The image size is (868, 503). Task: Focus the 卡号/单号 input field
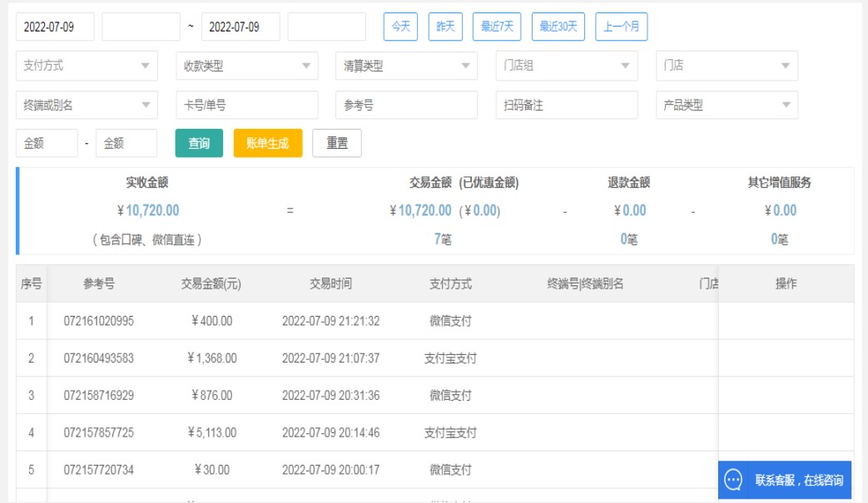[246, 106]
